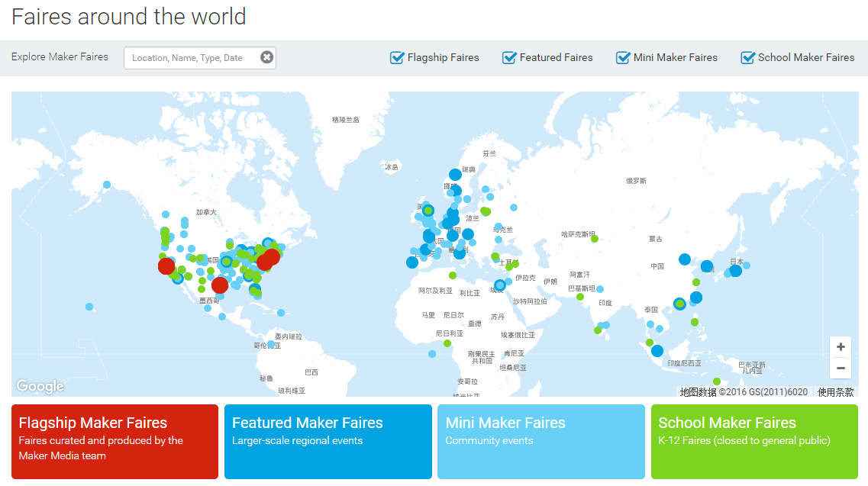Click the mini faire marker in Pakistan
This screenshot has width=868, height=486.
click(600, 289)
